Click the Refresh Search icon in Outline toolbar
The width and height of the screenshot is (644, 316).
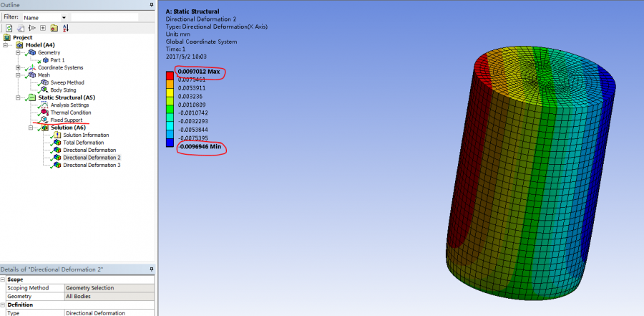coord(9,28)
